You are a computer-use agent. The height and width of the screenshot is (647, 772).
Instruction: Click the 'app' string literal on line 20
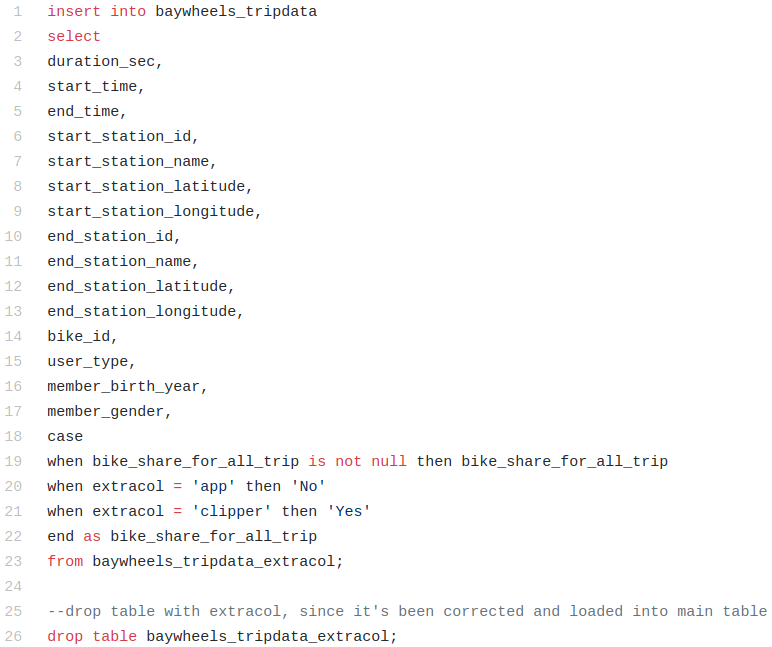click(214, 486)
